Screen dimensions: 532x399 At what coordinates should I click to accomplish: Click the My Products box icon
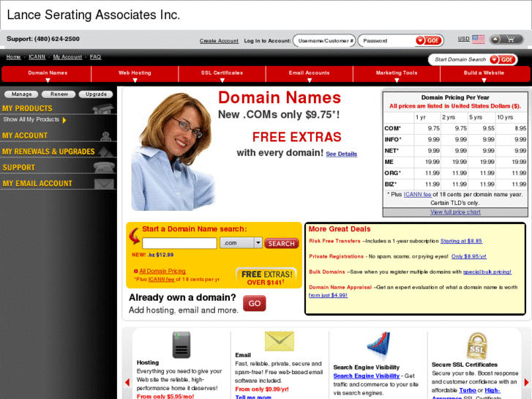pyautogui.click(x=102, y=109)
